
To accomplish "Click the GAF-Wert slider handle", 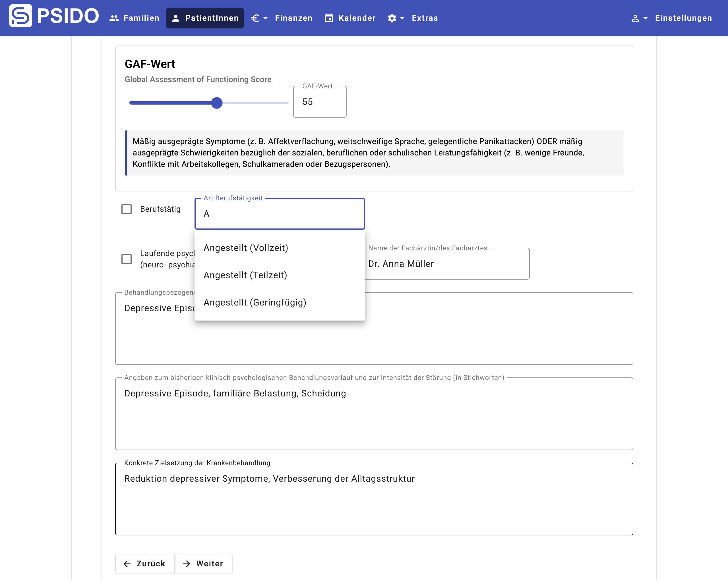I will coord(217,103).
